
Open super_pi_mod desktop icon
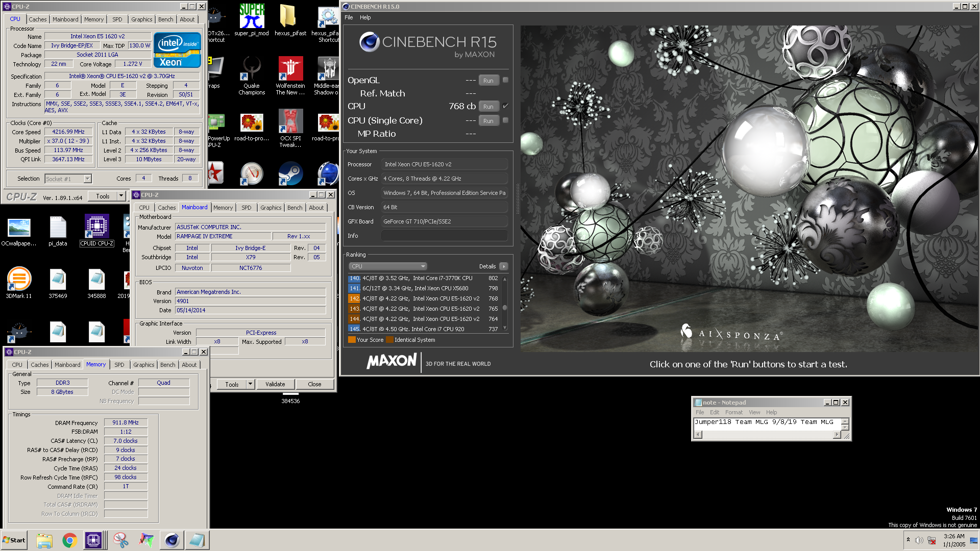click(x=252, y=20)
